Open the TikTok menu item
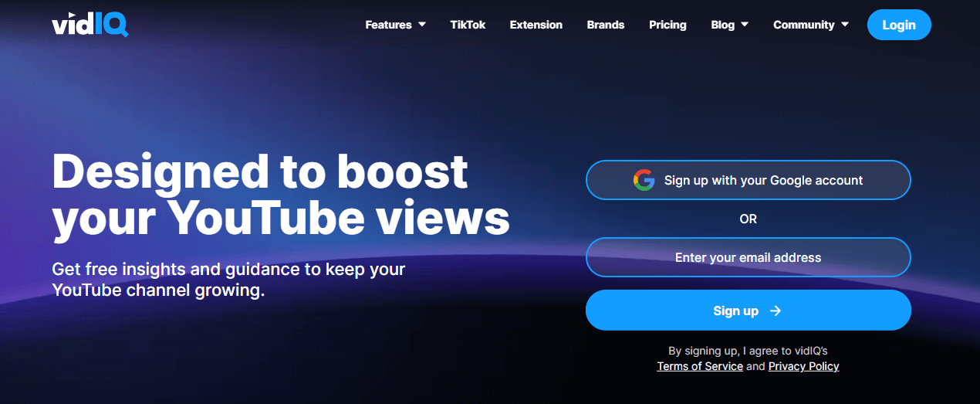Image resolution: width=980 pixels, height=404 pixels. (x=468, y=25)
